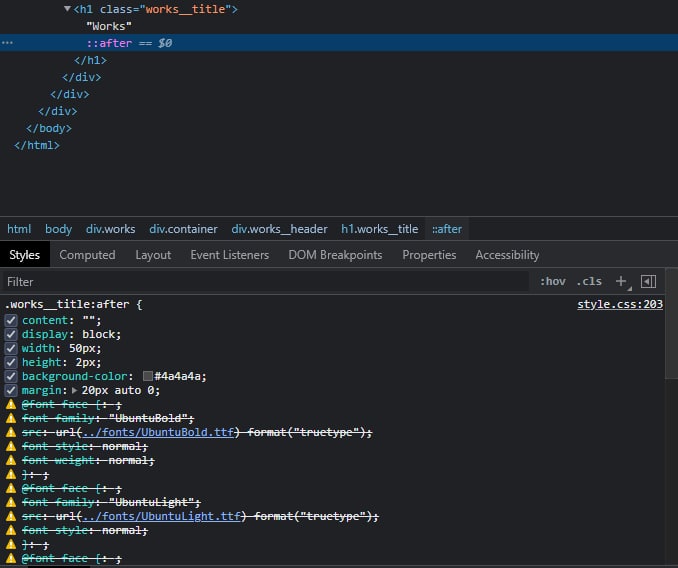The image size is (678, 568).
Task: Switch to the Computed tab
Action: (87, 255)
